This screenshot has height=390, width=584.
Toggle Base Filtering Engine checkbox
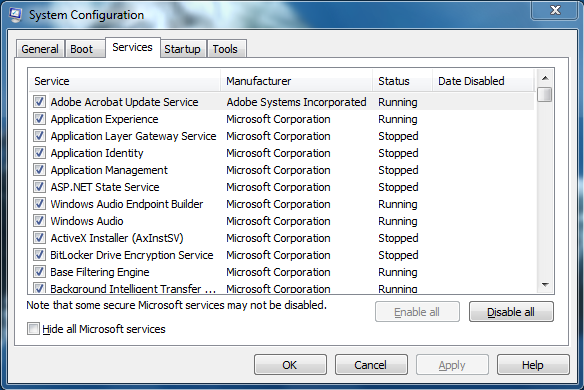click(39, 272)
